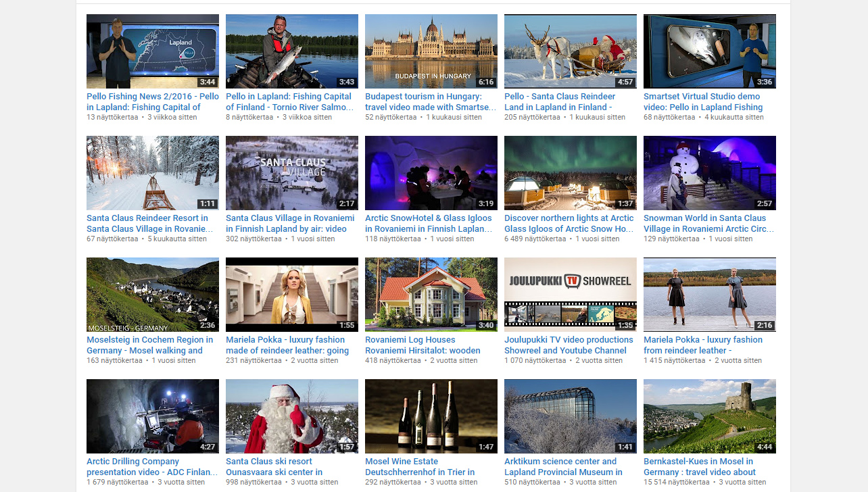Image resolution: width=868 pixels, height=492 pixels.
Task: Play the Bernkastel-Kues castle ruin thumbnail
Action: (710, 416)
